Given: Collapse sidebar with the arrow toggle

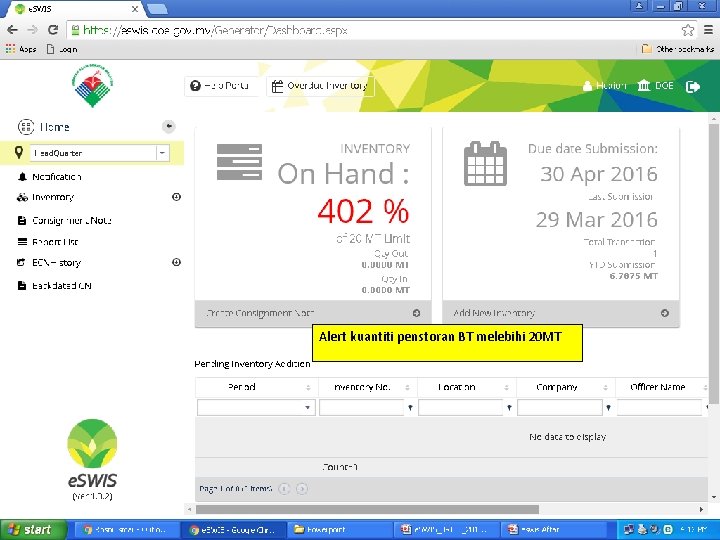Looking at the screenshot, I should point(169,126).
